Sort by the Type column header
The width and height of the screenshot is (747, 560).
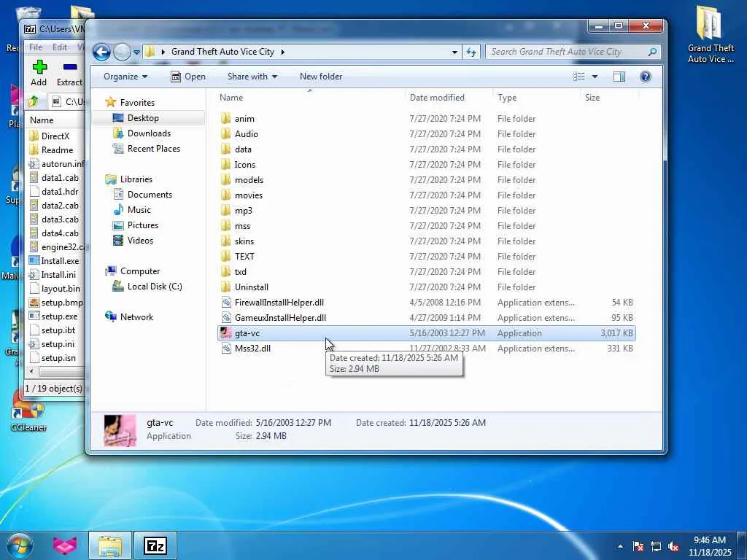507,98
